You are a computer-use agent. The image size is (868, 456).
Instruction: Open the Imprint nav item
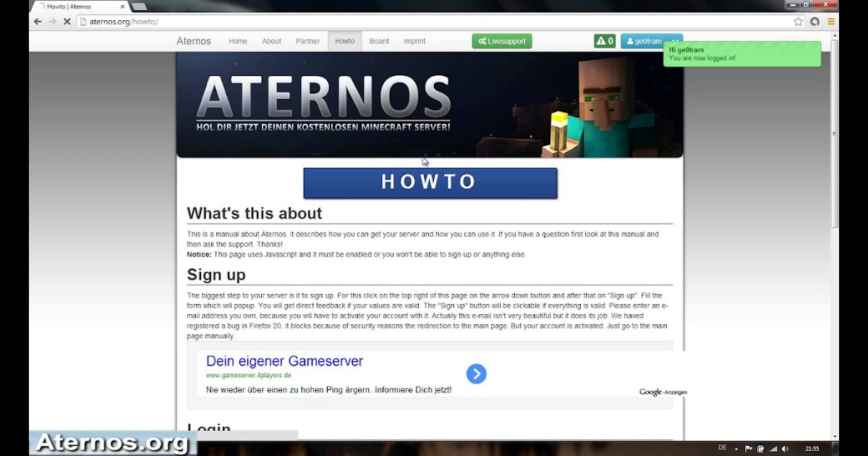click(x=414, y=41)
